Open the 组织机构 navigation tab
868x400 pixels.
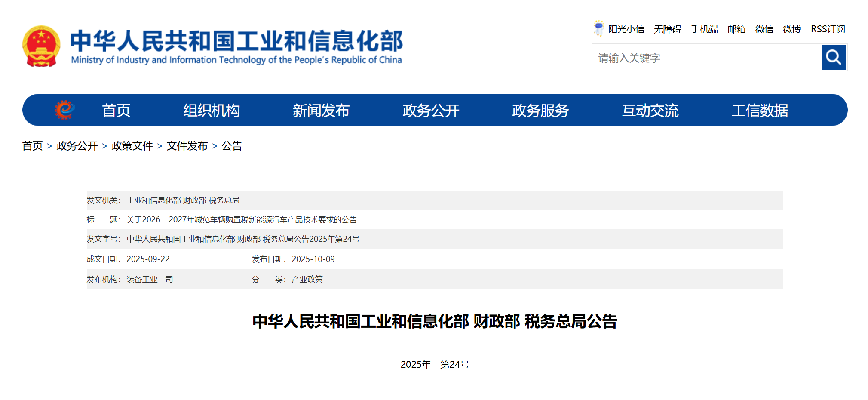212,111
